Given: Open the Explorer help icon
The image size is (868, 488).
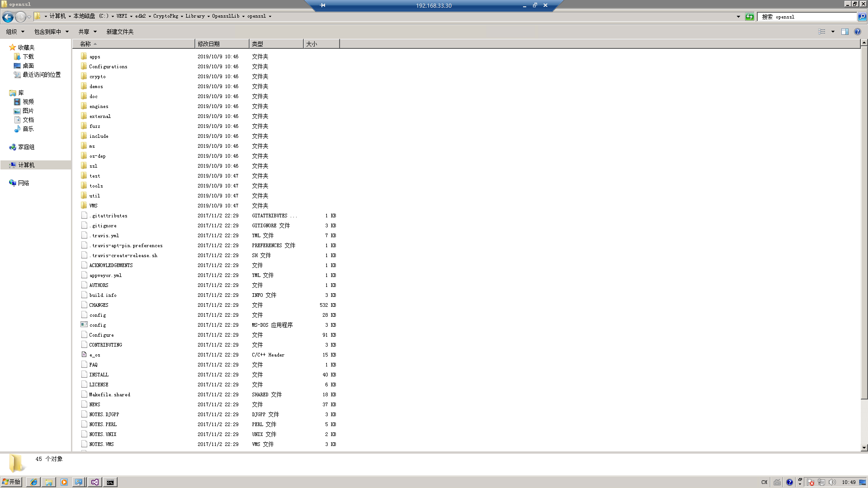Looking at the screenshot, I should [858, 32].
